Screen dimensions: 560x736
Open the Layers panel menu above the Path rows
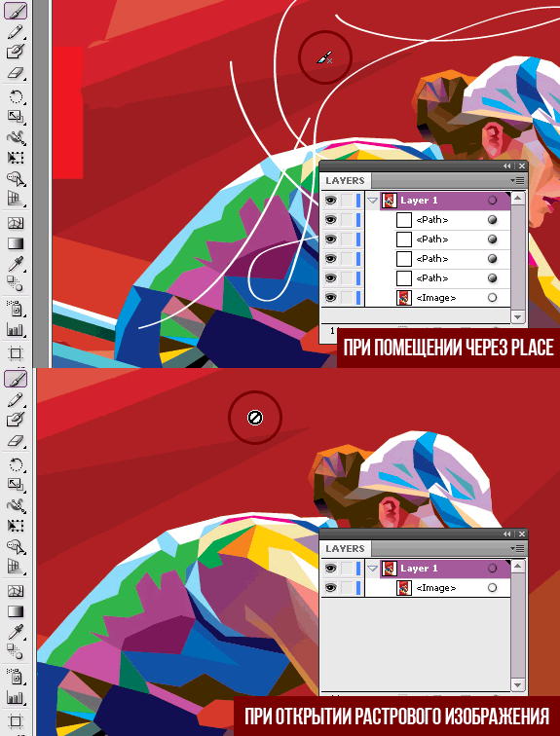pos(519,180)
